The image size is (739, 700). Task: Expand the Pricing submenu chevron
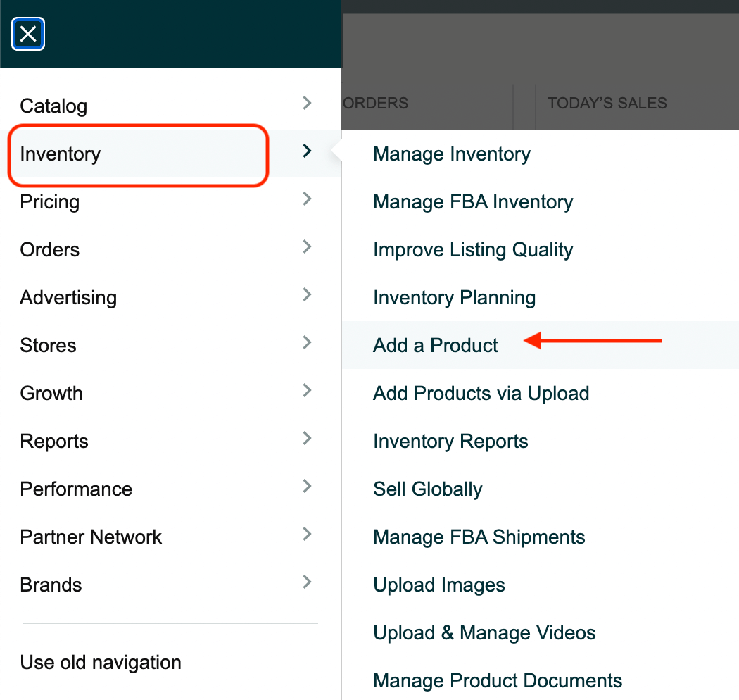307,199
